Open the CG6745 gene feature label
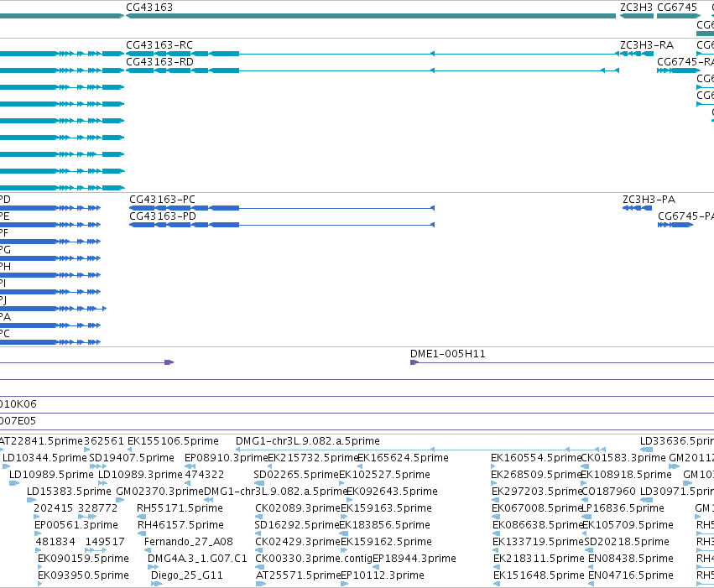714x588 pixels. (677, 8)
